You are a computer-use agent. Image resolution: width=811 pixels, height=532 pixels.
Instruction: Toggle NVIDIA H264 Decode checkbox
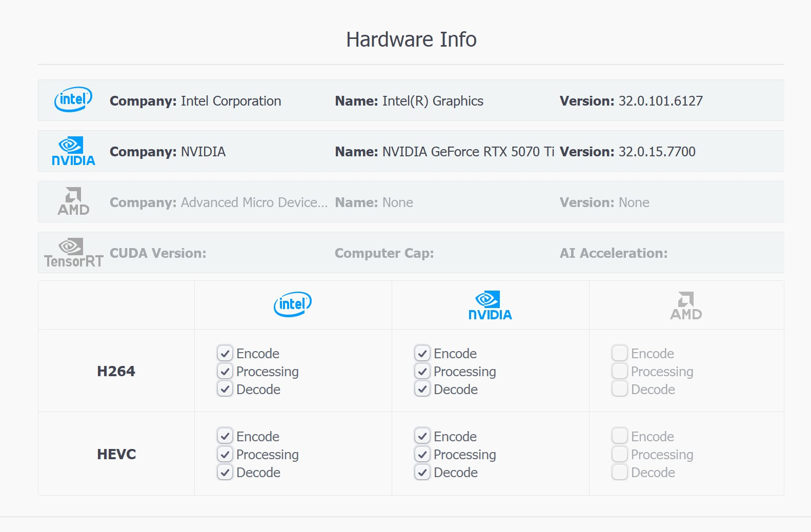tap(422, 389)
